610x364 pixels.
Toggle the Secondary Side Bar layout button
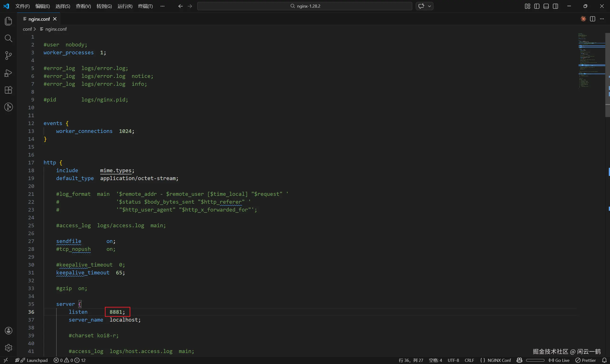(x=555, y=6)
